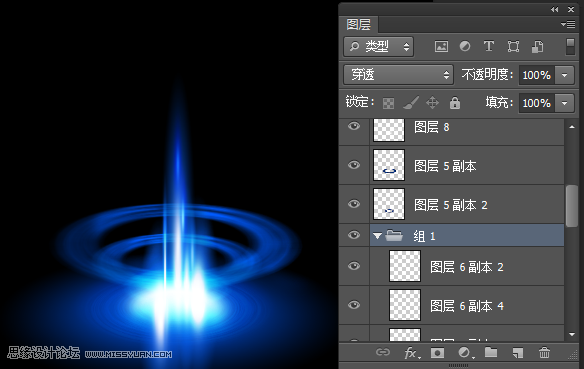Filter layers by pixel layer icon
The image size is (584, 369).
pyautogui.click(x=441, y=47)
